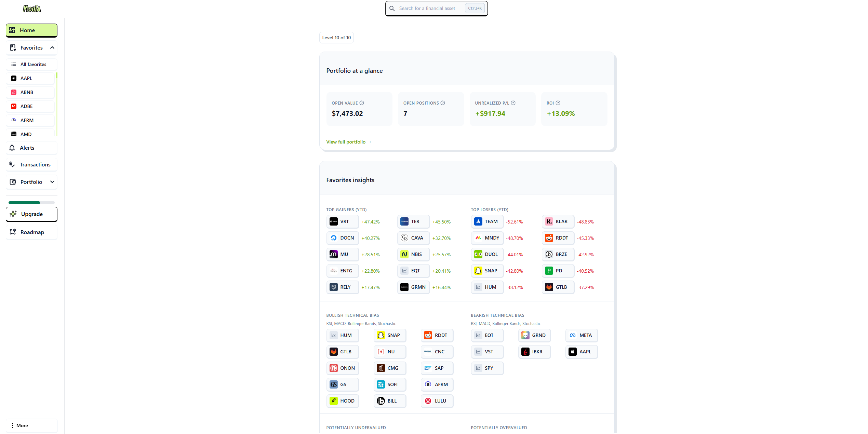Focus the financial asset search field

[x=436, y=9]
